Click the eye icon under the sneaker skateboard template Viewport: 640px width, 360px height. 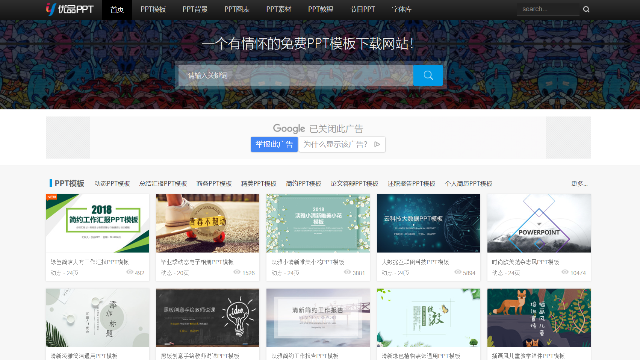[237, 272]
